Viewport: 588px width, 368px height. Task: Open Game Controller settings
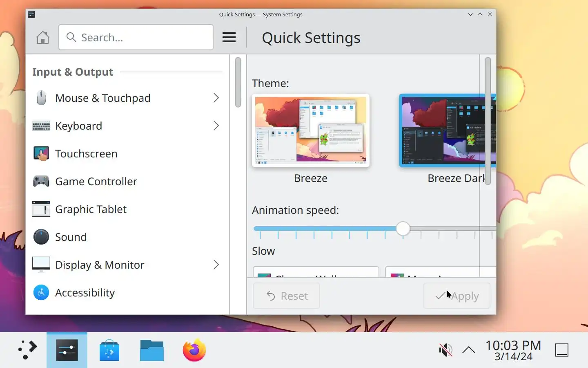127,181
